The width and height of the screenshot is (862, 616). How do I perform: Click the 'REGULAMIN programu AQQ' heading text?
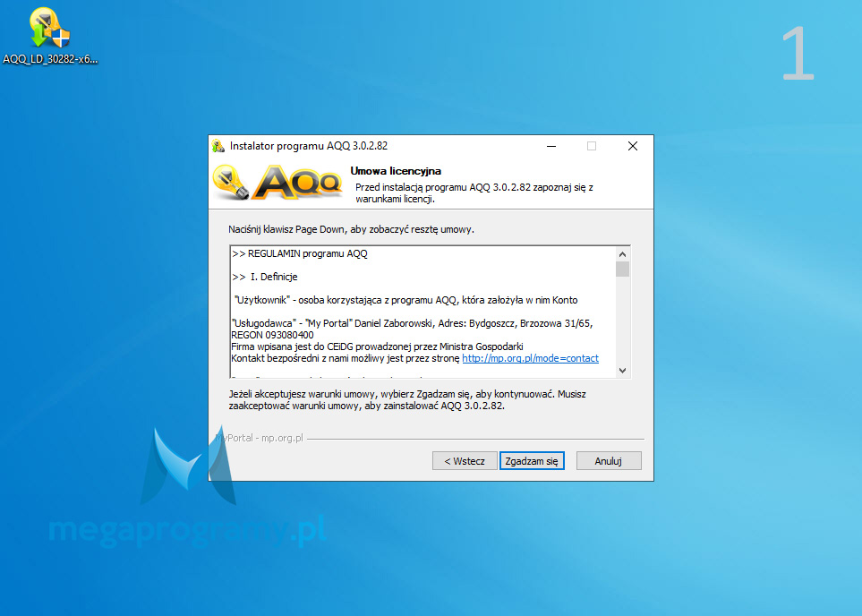pyautogui.click(x=308, y=253)
